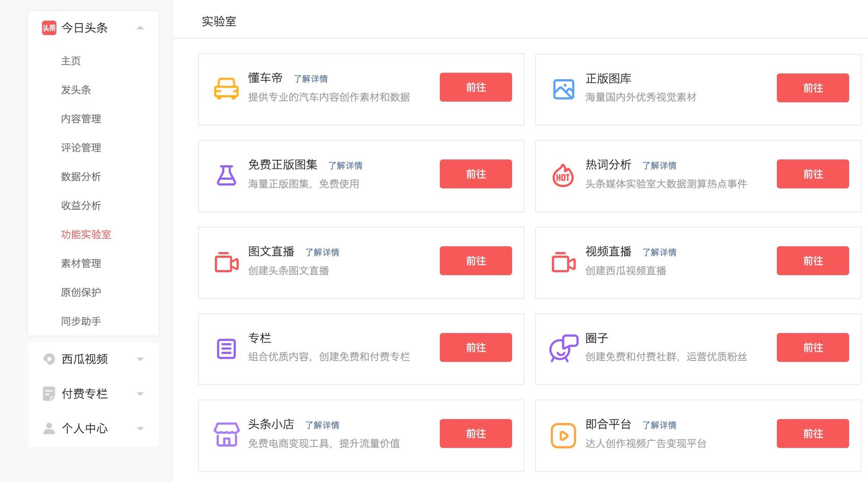Click the purple document icon for 专栏
The image size is (868, 482).
coord(226,349)
